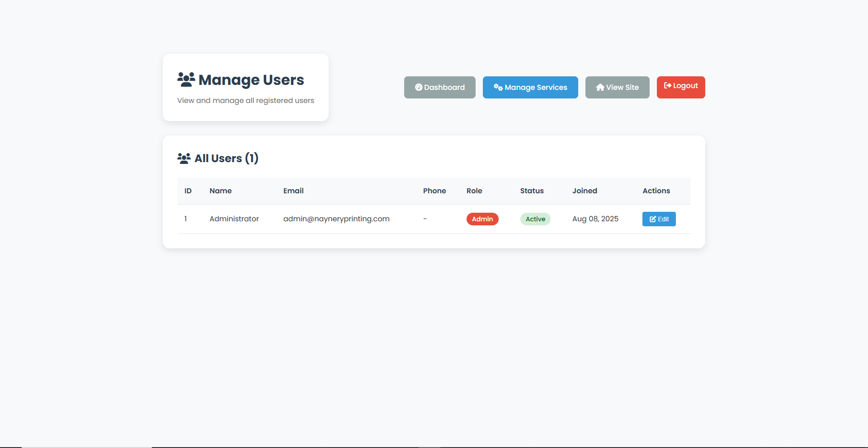Sort by the Name column header
This screenshot has width=868, height=448.
pos(220,191)
